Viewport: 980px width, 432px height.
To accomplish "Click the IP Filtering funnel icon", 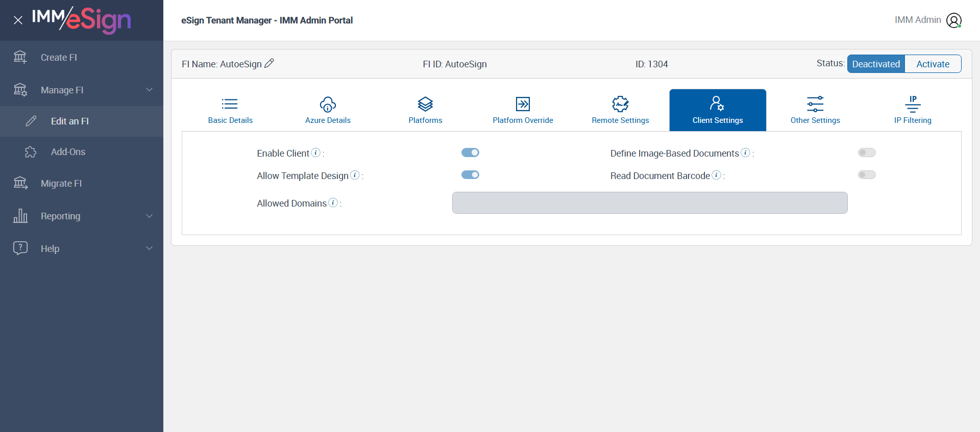I will click(x=913, y=104).
